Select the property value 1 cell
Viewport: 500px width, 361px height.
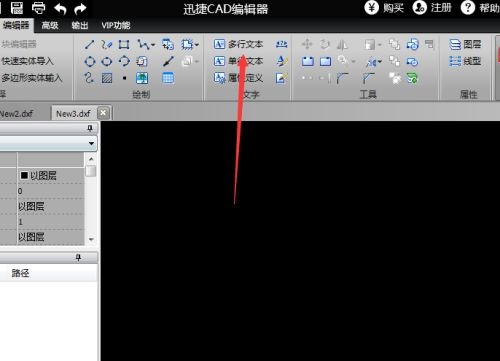click(x=51, y=222)
